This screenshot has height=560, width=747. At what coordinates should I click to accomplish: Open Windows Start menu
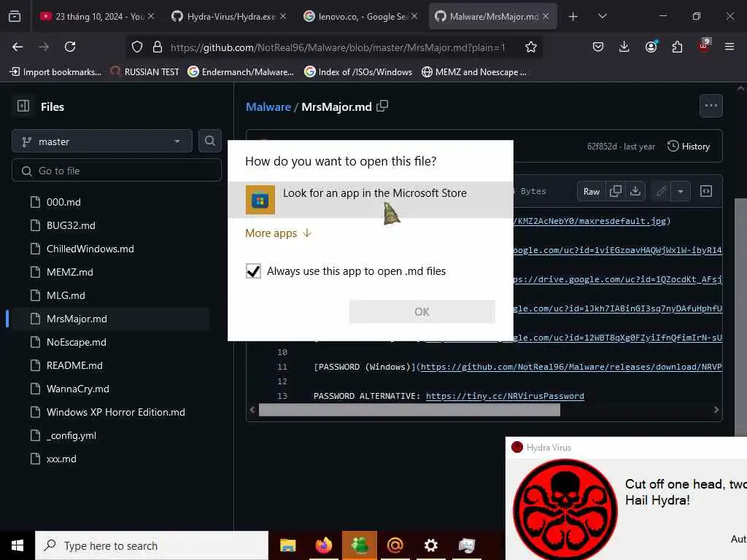point(18,545)
